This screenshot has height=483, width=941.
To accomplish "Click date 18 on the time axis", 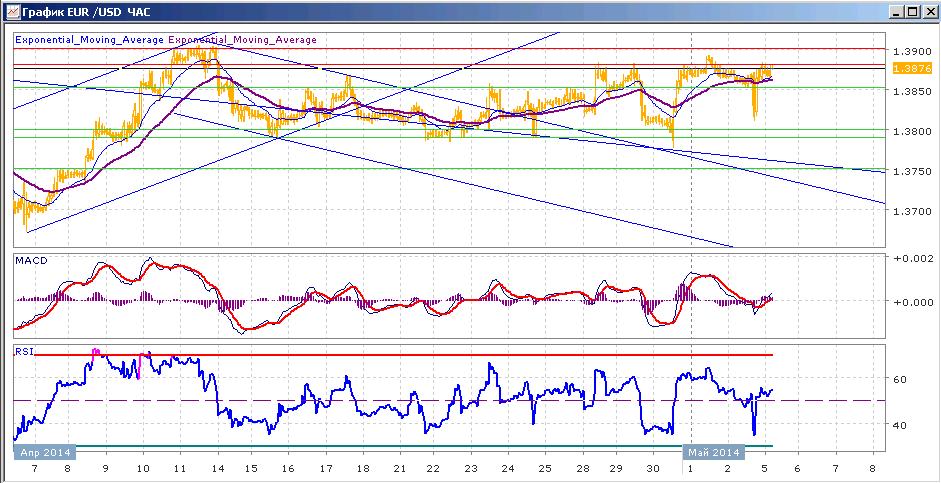I will 362,467.
